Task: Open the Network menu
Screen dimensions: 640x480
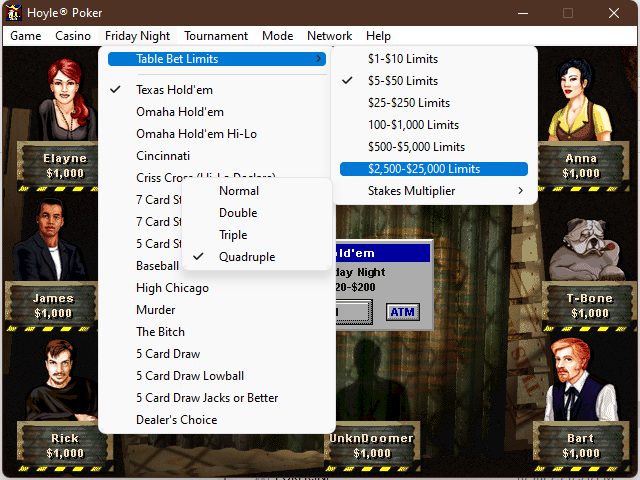Action: (329, 36)
